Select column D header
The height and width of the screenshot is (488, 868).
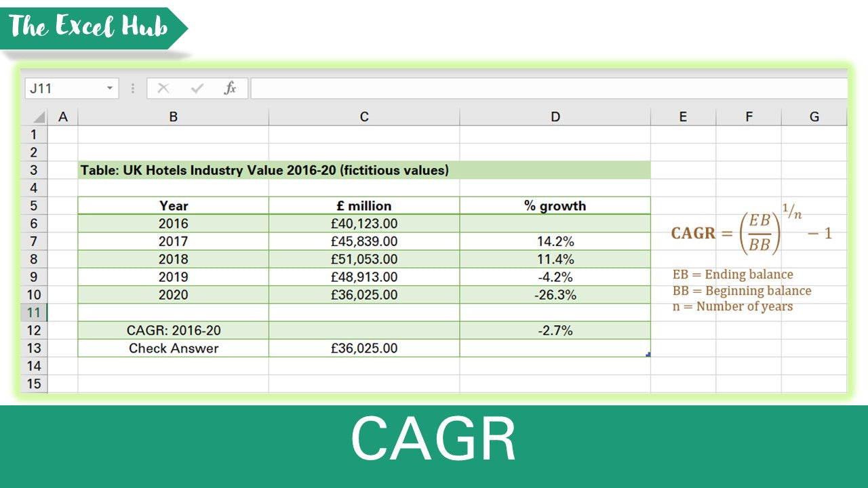point(555,117)
